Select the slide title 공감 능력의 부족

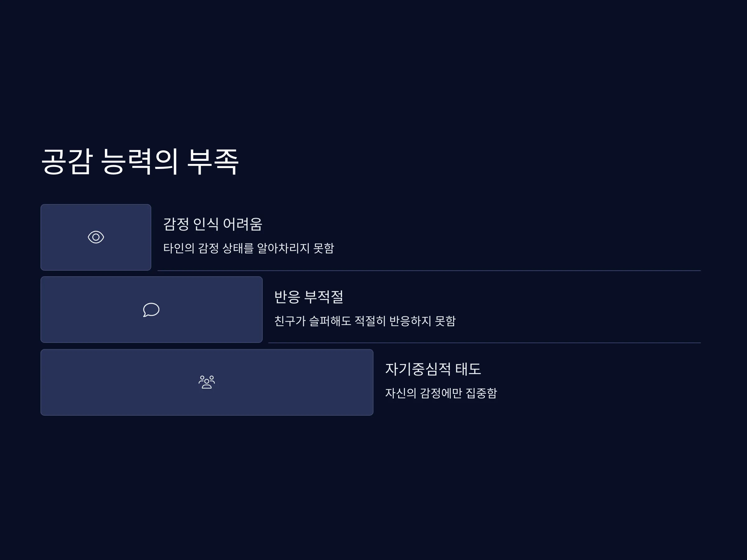140,162
